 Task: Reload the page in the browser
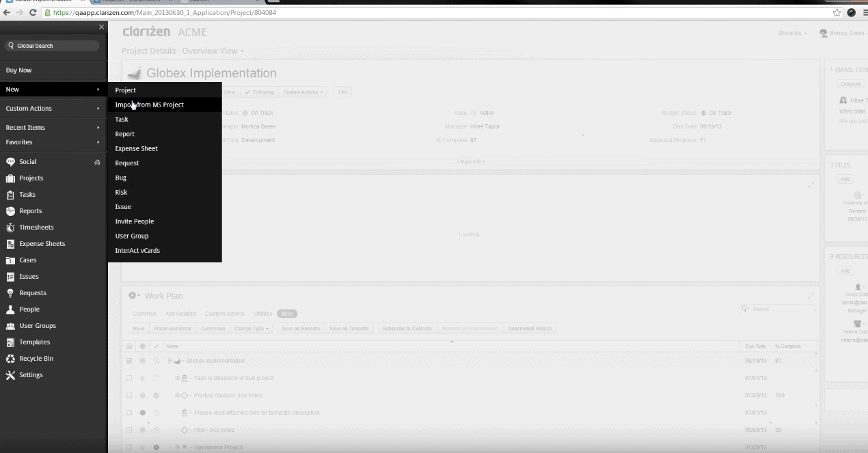tap(33, 12)
